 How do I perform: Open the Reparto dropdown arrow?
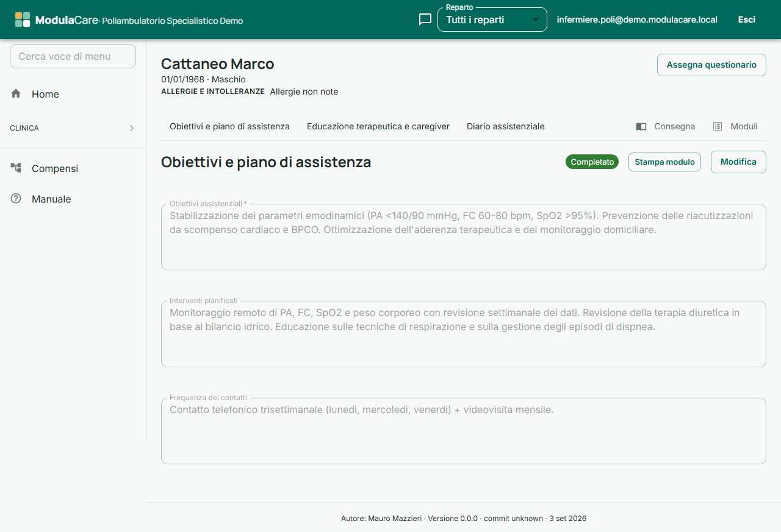click(x=536, y=20)
